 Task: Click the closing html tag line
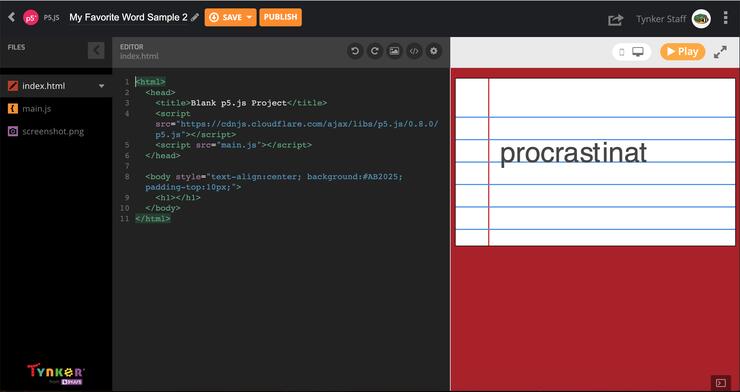(x=152, y=219)
